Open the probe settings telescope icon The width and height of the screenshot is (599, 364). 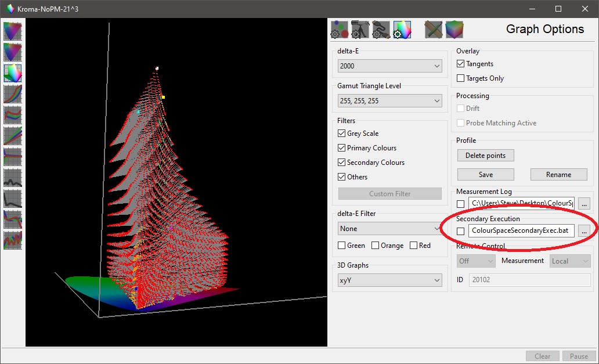click(360, 29)
